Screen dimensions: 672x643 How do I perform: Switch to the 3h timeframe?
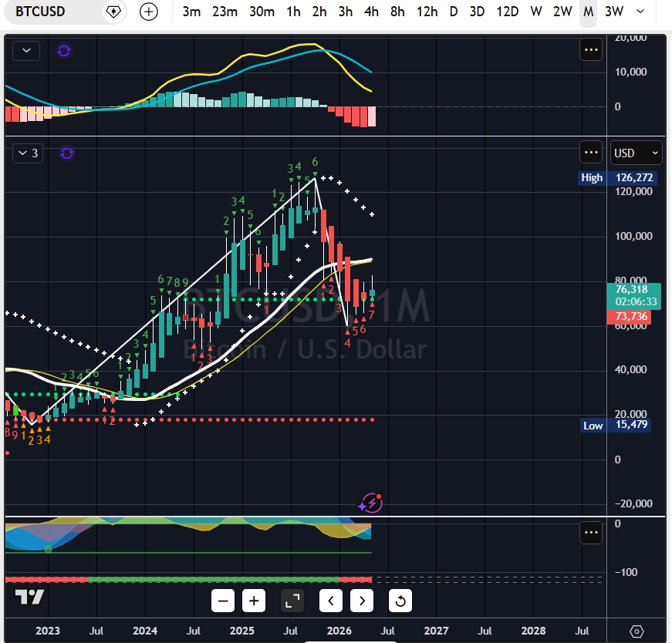click(346, 12)
